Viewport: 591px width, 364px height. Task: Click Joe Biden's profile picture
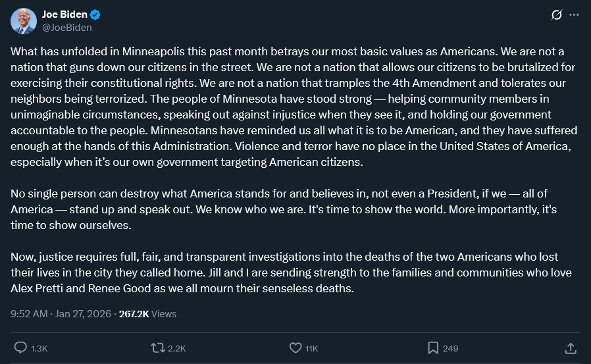pyautogui.click(x=23, y=21)
